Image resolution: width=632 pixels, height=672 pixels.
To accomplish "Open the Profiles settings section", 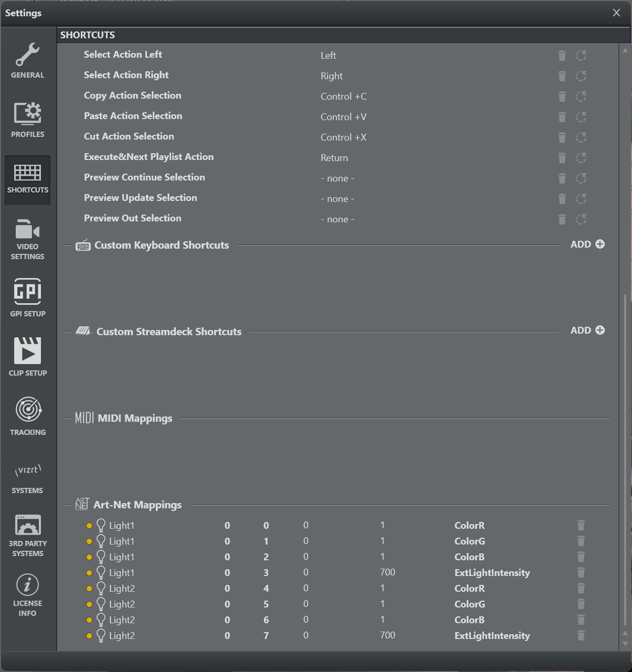I will (28, 120).
